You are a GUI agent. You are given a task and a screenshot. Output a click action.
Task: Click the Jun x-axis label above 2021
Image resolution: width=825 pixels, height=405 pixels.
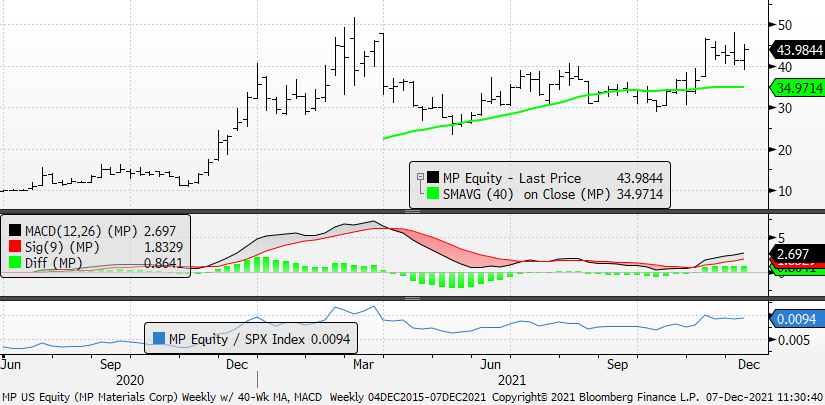[490, 364]
